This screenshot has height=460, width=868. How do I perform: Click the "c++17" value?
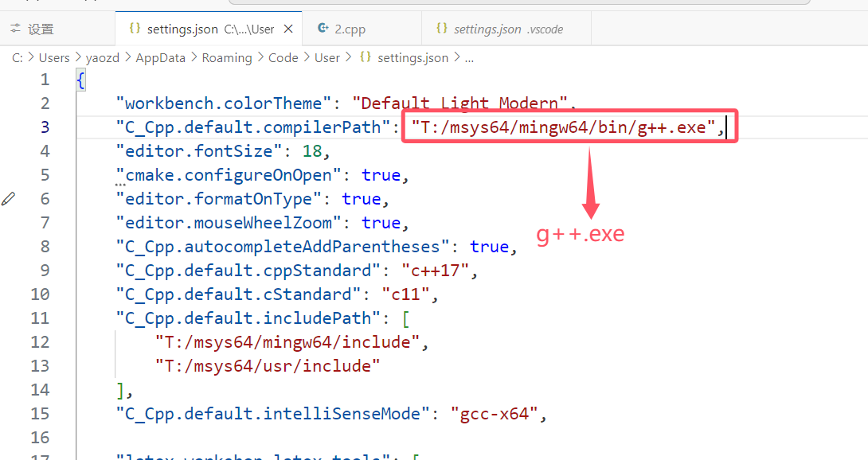(x=435, y=270)
